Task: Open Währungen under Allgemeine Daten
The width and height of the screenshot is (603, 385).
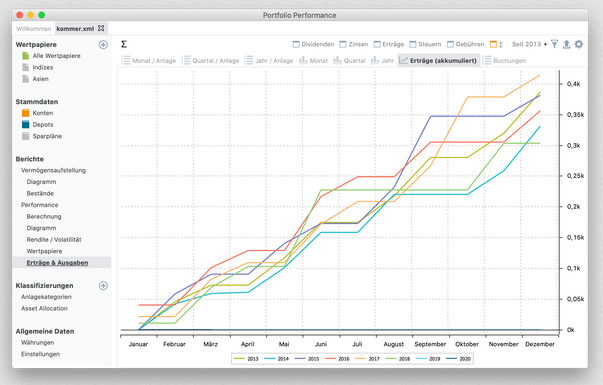Action: (37, 342)
